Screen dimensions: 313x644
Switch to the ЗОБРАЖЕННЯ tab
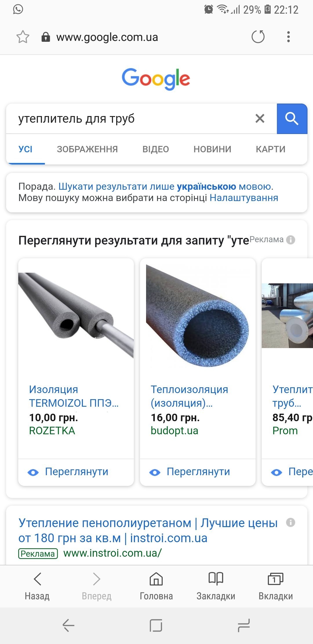(x=87, y=149)
